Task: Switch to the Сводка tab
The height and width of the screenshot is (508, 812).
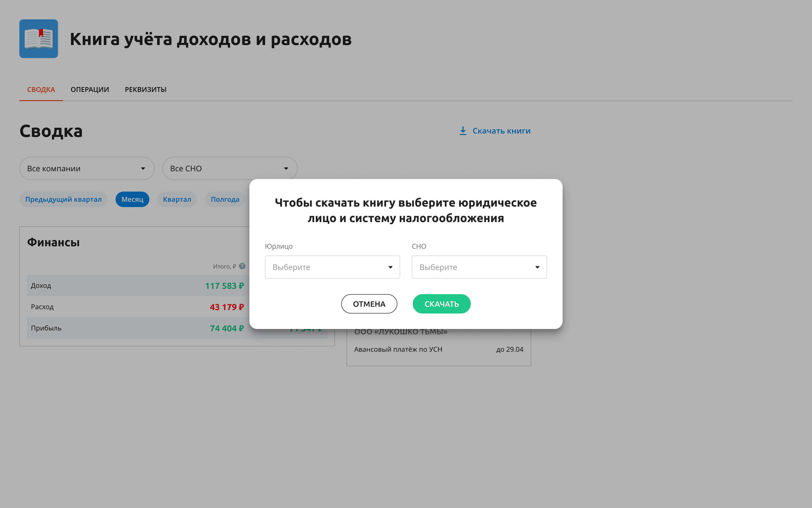Action: click(x=41, y=89)
